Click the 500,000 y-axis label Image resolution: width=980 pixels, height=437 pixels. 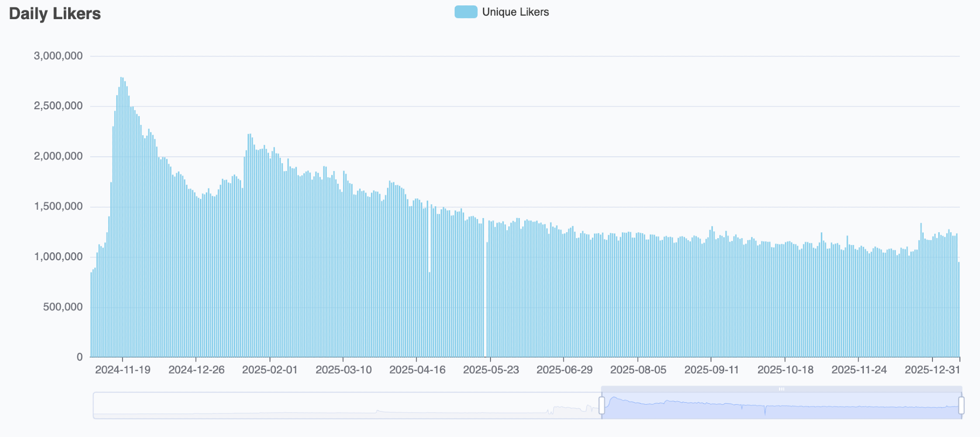point(63,307)
